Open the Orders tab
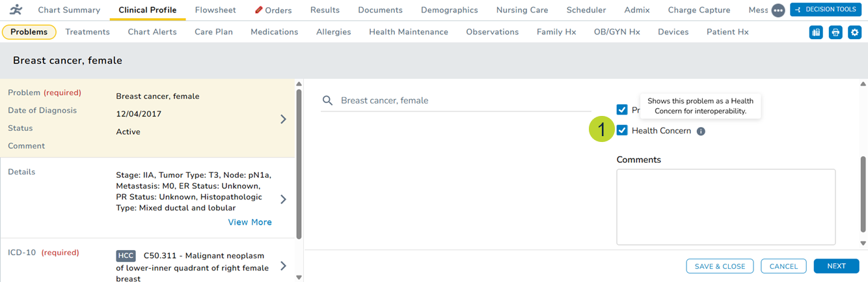868x282 pixels. [x=273, y=10]
